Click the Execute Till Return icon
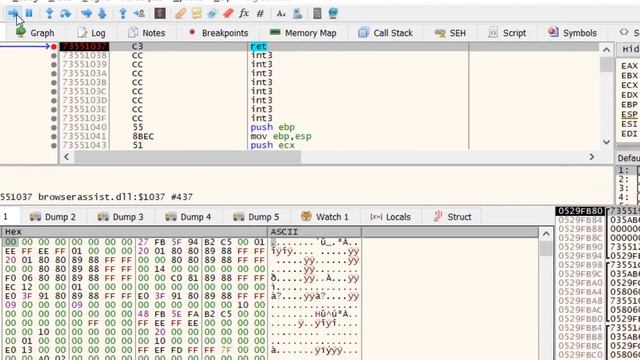 pyautogui.click(x=122, y=13)
